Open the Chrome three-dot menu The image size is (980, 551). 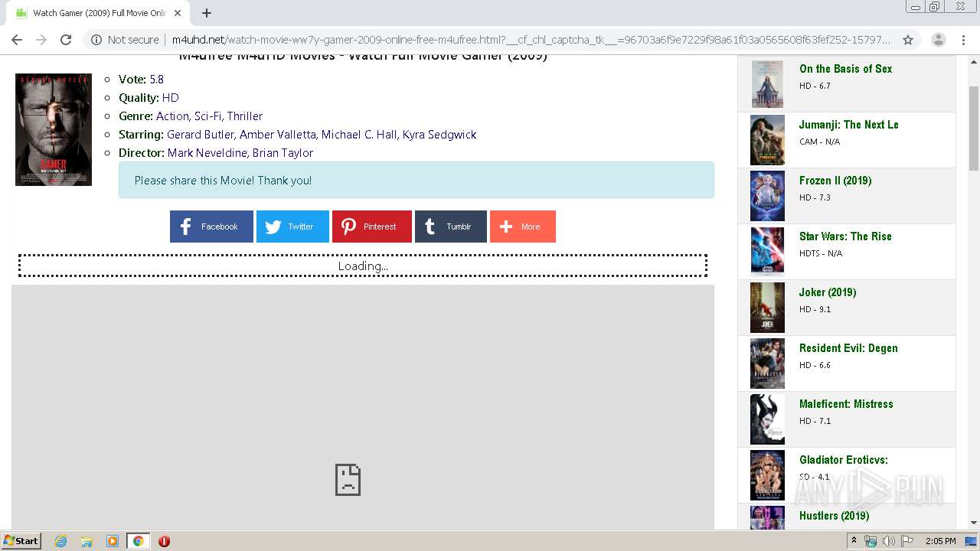point(963,40)
